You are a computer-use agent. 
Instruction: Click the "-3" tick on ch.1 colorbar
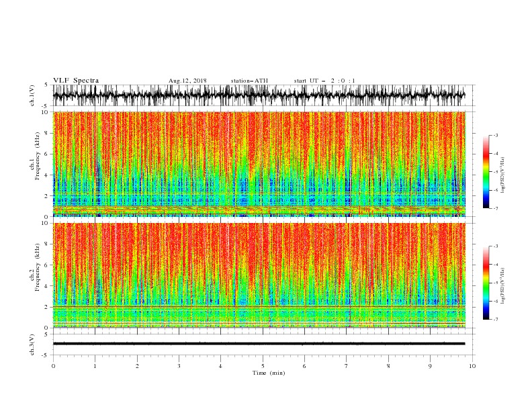(x=496, y=135)
